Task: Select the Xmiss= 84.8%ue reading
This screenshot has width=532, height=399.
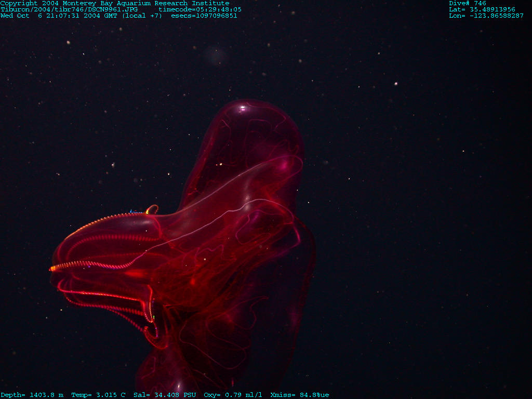Action: [300, 395]
